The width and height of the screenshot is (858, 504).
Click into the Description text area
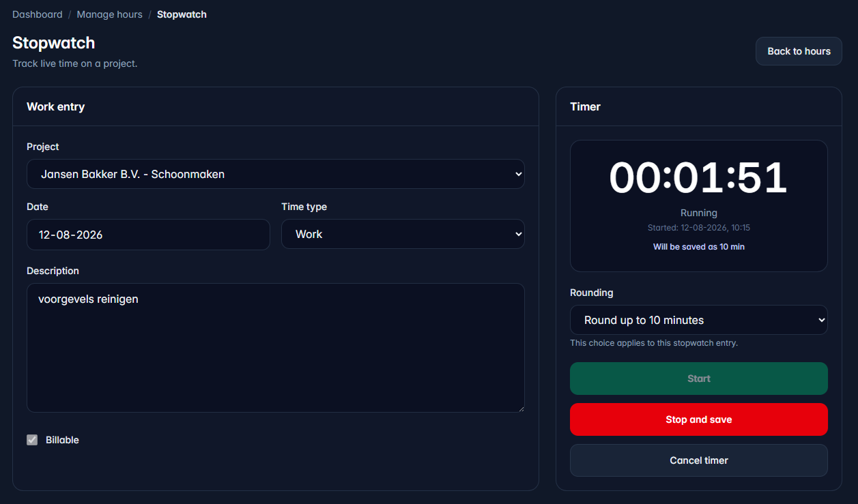pyautogui.click(x=276, y=348)
